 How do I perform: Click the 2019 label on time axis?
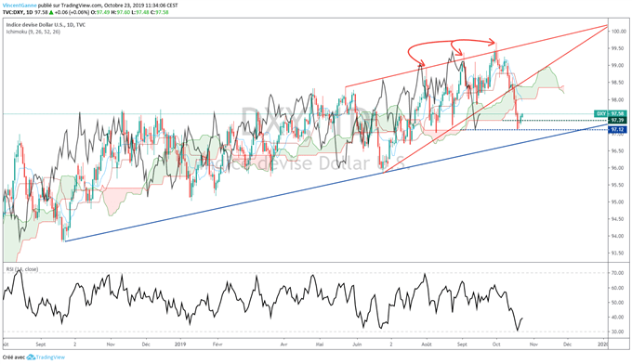180,344
